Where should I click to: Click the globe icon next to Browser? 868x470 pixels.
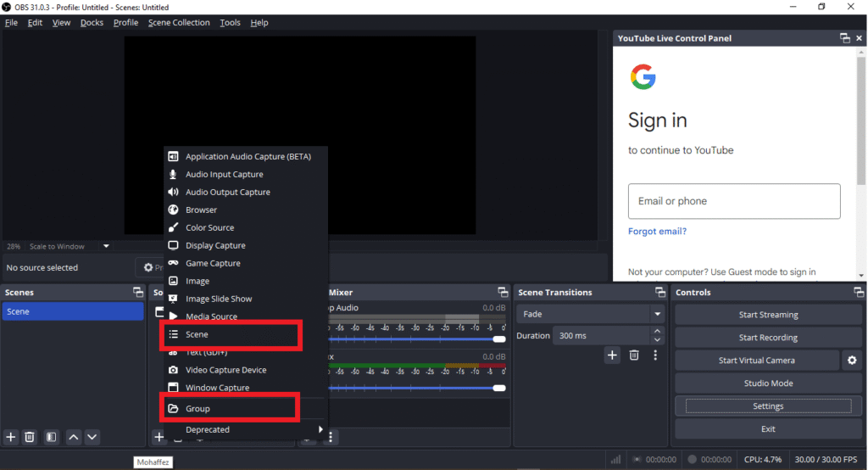(x=173, y=210)
